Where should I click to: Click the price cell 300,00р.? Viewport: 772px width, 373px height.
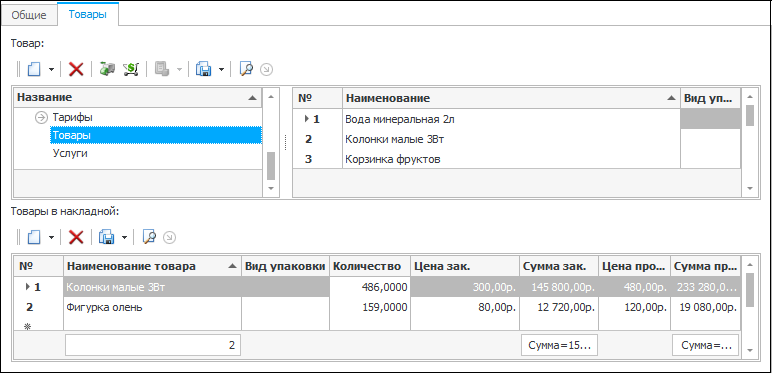[x=465, y=287]
